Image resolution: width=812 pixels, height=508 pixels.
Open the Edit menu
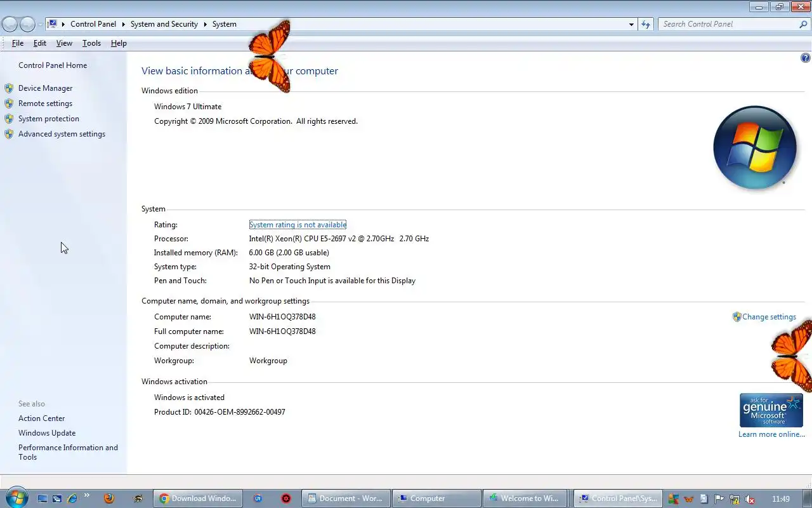(40, 43)
